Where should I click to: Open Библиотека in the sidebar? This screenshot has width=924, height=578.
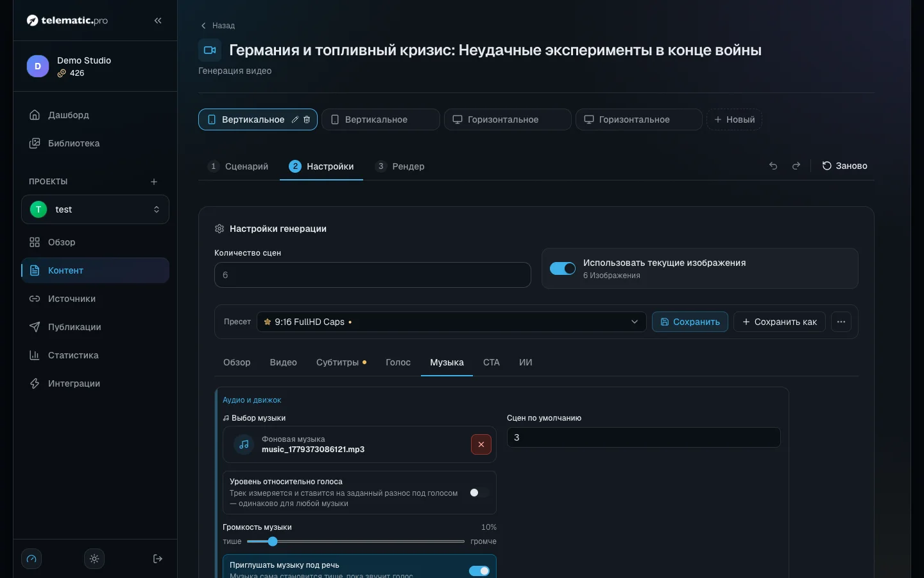tap(95, 143)
